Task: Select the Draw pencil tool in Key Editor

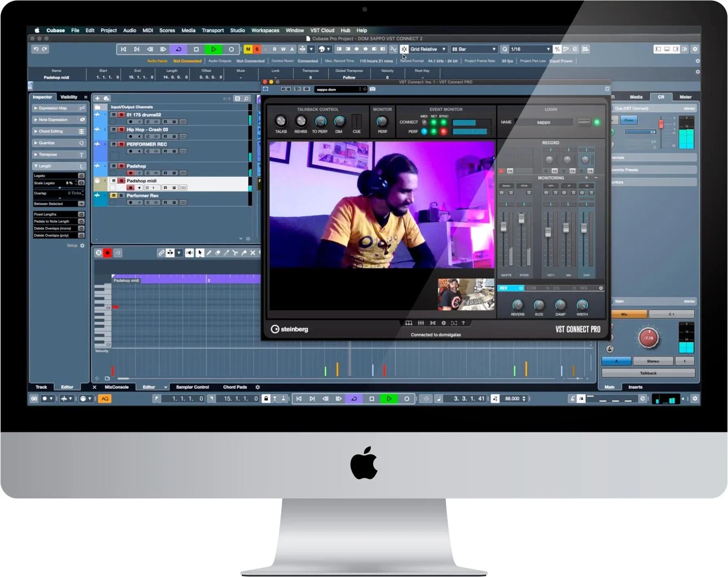Action: click(x=209, y=253)
